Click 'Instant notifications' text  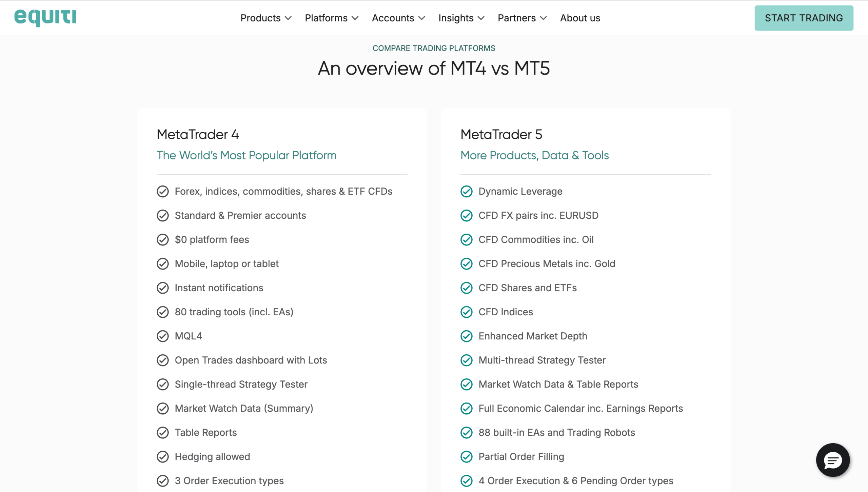coord(219,288)
